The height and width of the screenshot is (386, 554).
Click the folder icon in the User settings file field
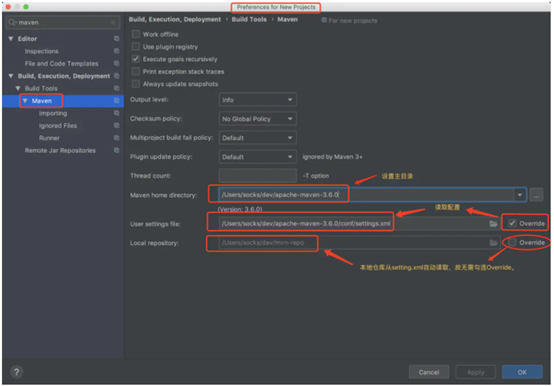[x=493, y=224]
